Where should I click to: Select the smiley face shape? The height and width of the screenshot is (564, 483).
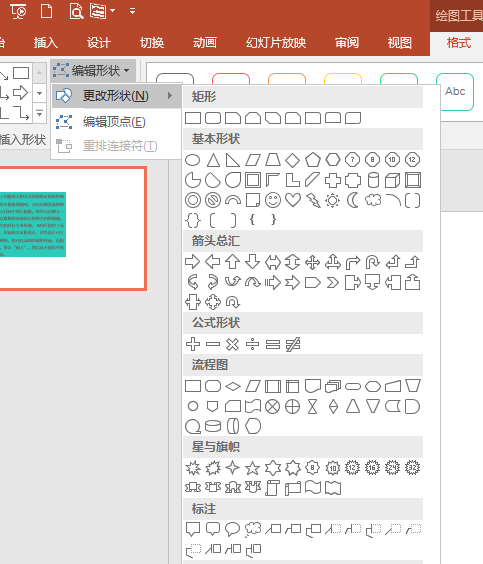(273, 200)
